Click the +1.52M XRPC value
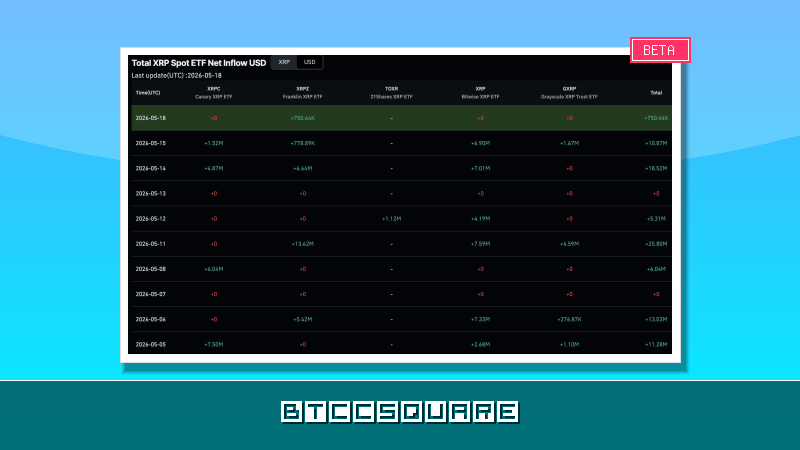The image size is (800, 450). 214,143
